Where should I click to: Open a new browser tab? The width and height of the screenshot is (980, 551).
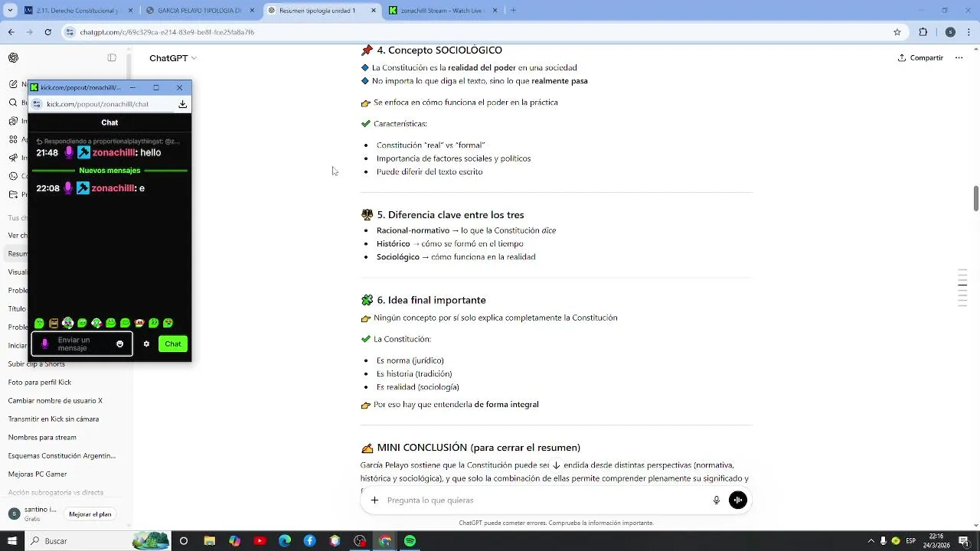[x=513, y=11]
